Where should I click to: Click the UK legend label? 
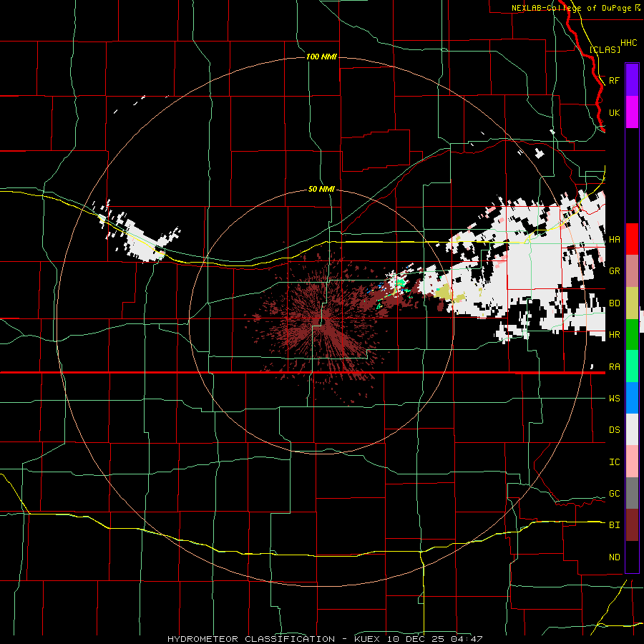pos(615,113)
